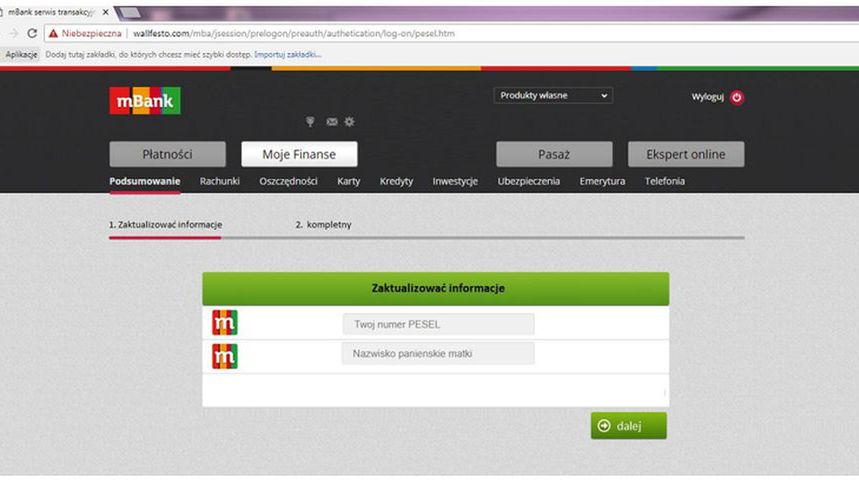The image size is (859, 484).
Task: Select the Rachunki tab
Action: (220, 181)
